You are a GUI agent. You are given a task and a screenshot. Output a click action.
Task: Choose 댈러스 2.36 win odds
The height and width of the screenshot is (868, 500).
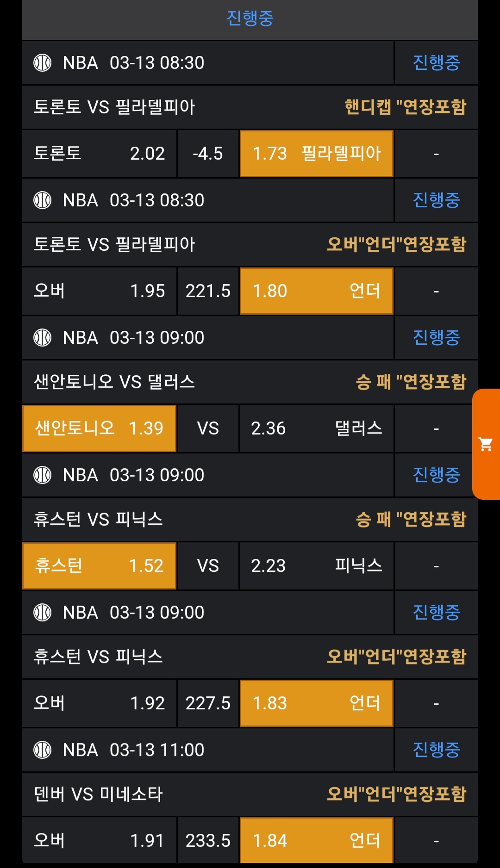coord(316,428)
